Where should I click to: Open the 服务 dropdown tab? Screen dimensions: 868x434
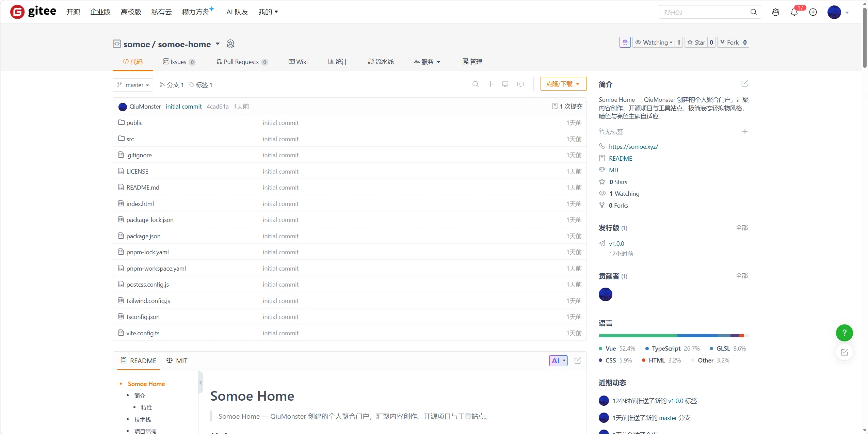[x=427, y=62]
